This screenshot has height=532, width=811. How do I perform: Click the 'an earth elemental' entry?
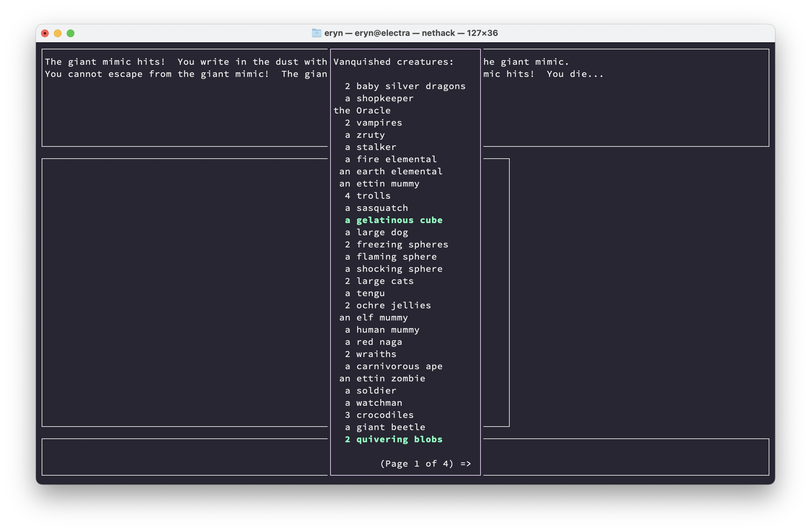point(390,171)
